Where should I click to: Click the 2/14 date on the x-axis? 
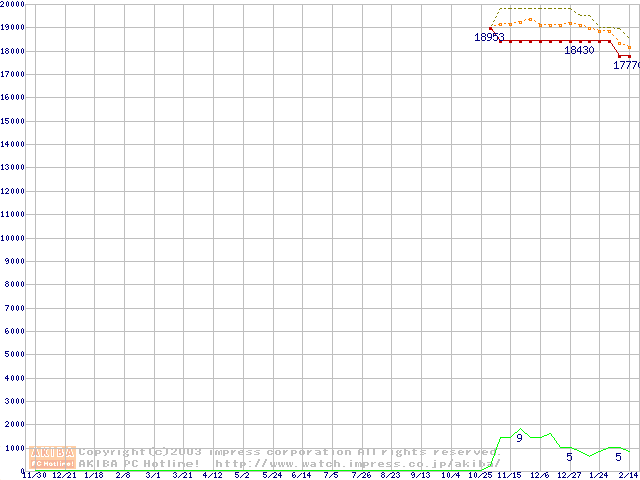coord(628,475)
